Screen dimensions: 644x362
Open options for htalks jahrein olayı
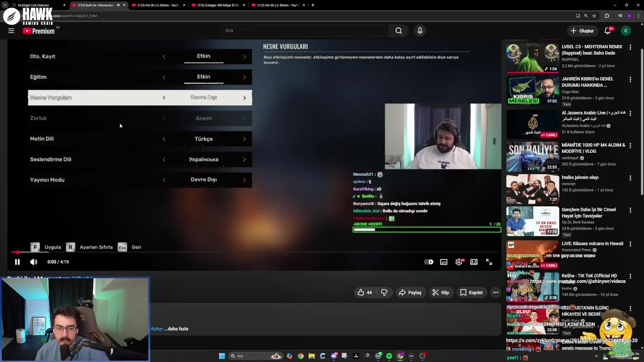(x=630, y=178)
